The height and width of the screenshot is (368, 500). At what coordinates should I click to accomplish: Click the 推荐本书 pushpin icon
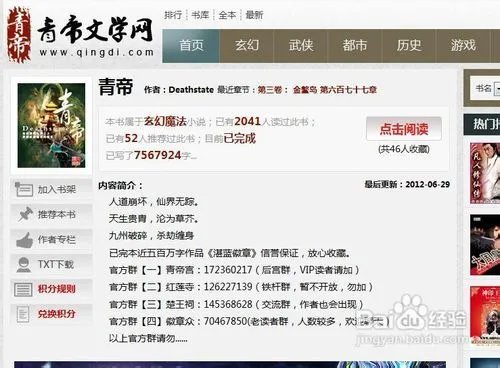pyautogui.click(x=25, y=214)
